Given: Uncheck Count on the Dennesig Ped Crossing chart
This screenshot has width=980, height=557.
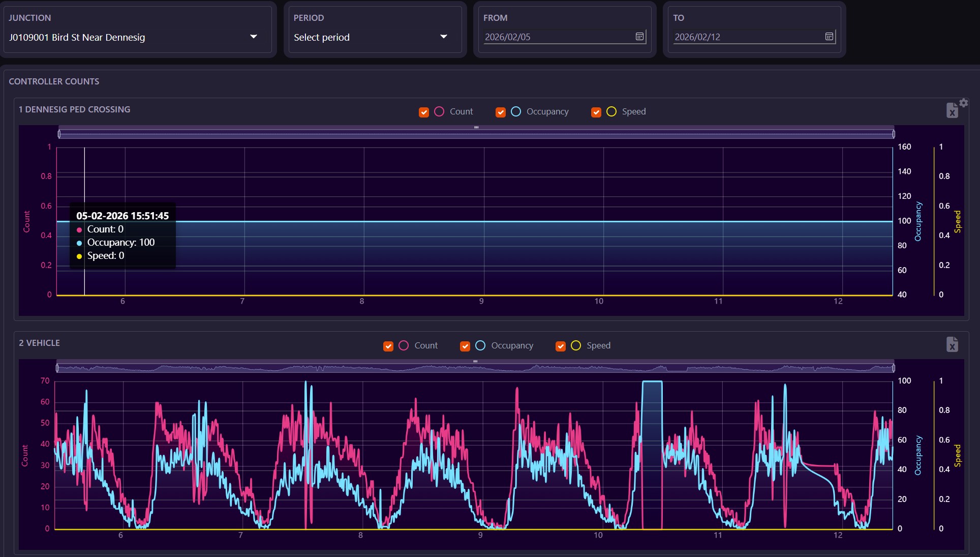Looking at the screenshot, I should click(x=423, y=112).
